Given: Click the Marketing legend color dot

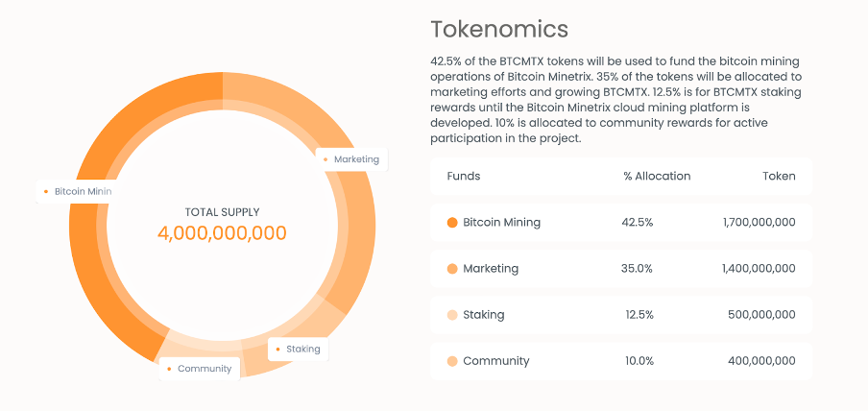Looking at the screenshot, I should coord(452,269).
